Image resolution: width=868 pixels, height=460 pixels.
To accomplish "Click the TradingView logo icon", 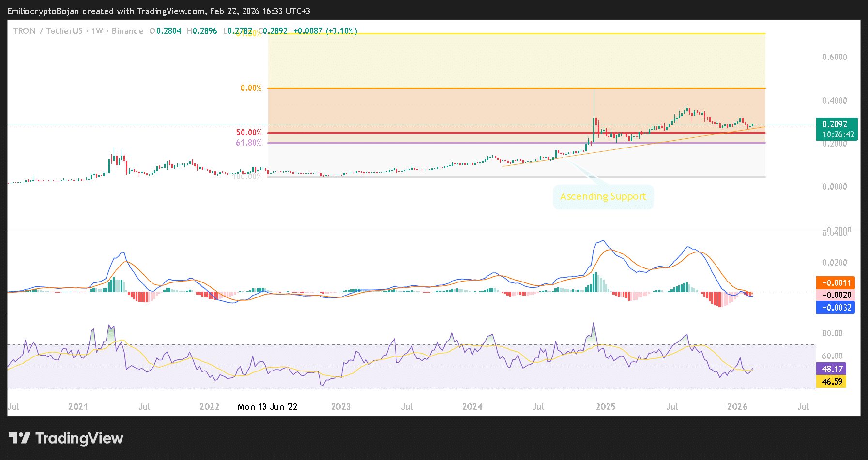I will 19,438.
